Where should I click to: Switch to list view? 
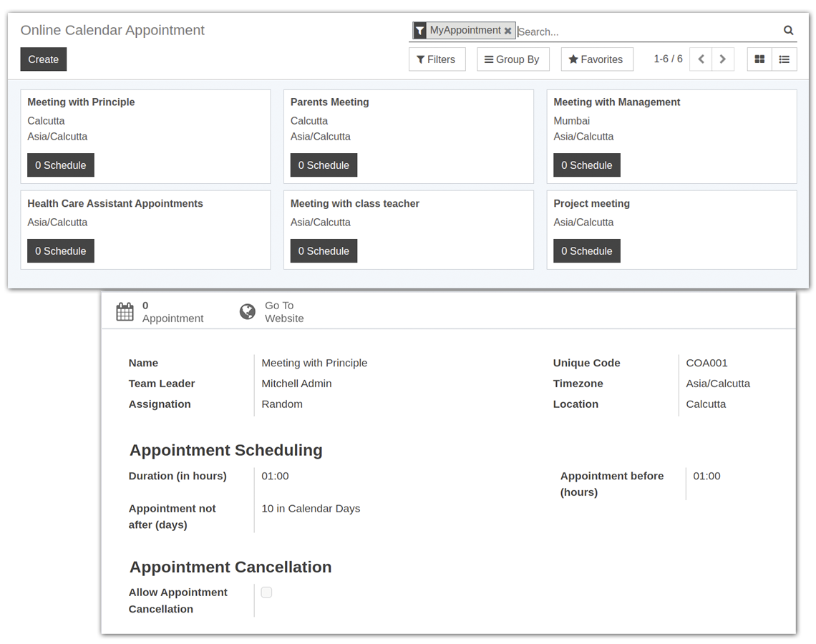click(x=784, y=59)
